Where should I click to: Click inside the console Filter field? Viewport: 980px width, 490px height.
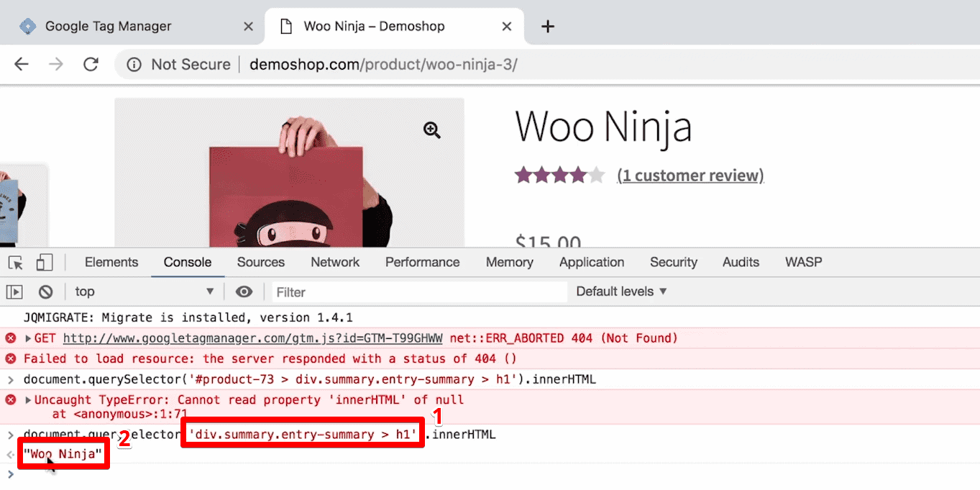click(360, 291)
